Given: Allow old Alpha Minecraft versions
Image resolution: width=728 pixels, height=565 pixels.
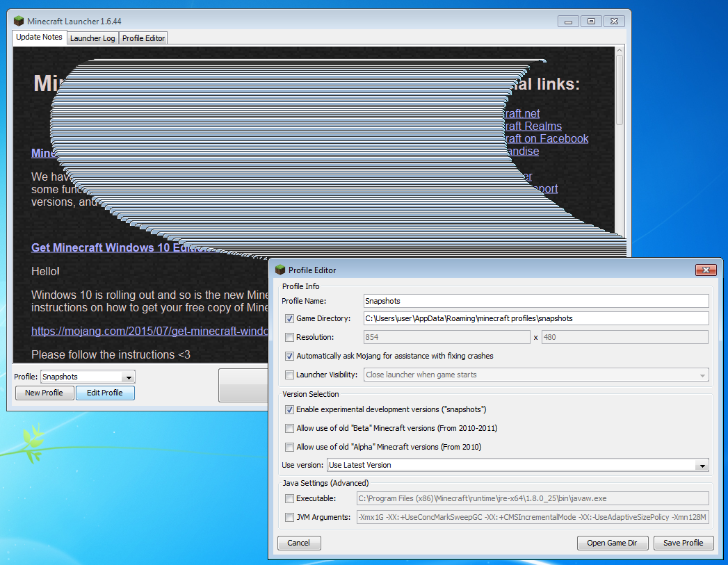Looking at the screenshot, I should 290,447.
